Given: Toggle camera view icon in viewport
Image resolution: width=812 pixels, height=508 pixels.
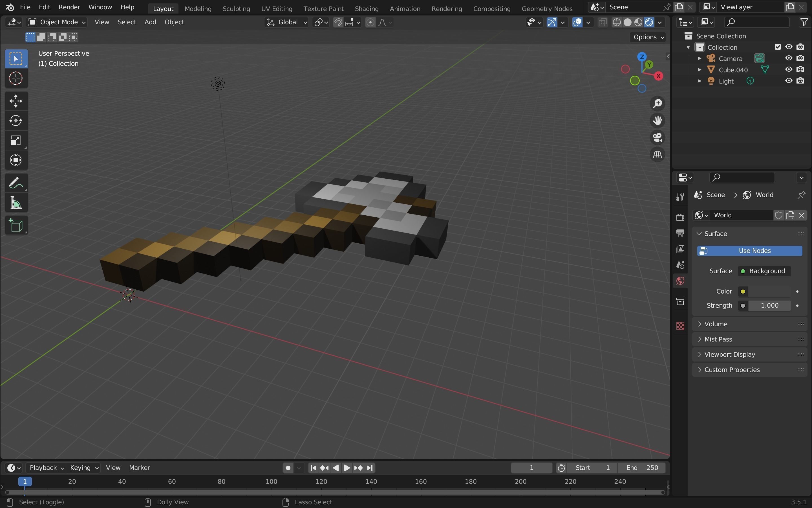Looking at the screenshot, I should (x=657, y=137).
